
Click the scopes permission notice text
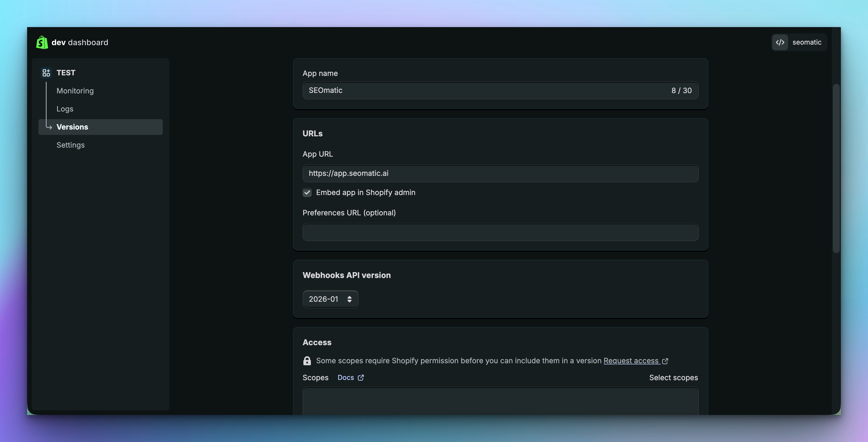pos(459,360)
